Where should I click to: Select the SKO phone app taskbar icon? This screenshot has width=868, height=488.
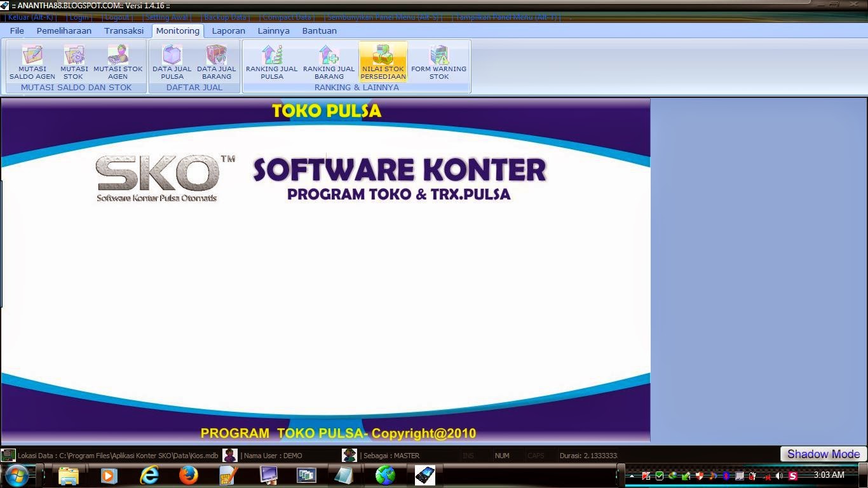[x=425, y=475]
